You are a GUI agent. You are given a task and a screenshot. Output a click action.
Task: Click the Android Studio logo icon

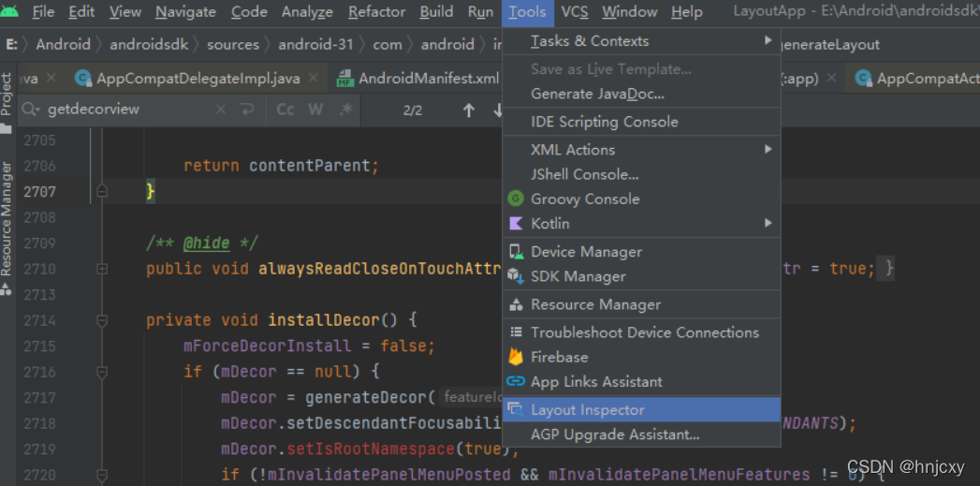pos(9,11)
